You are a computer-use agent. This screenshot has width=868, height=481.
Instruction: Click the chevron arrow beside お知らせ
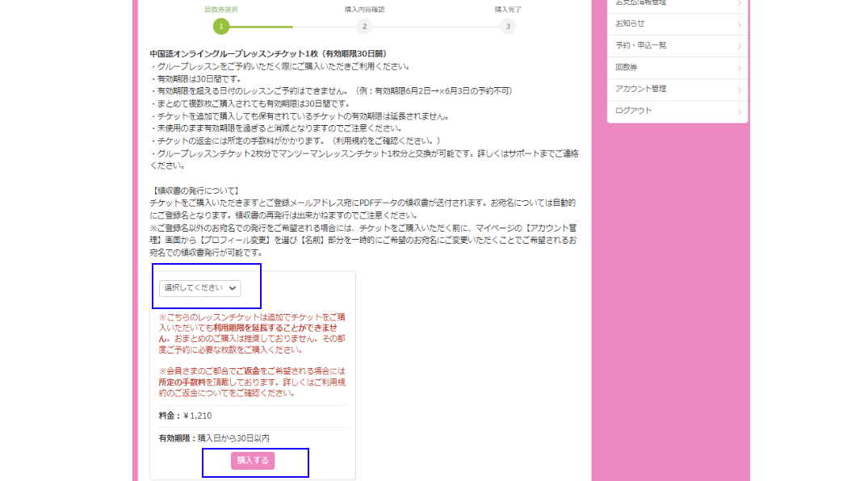coord(739,24)
